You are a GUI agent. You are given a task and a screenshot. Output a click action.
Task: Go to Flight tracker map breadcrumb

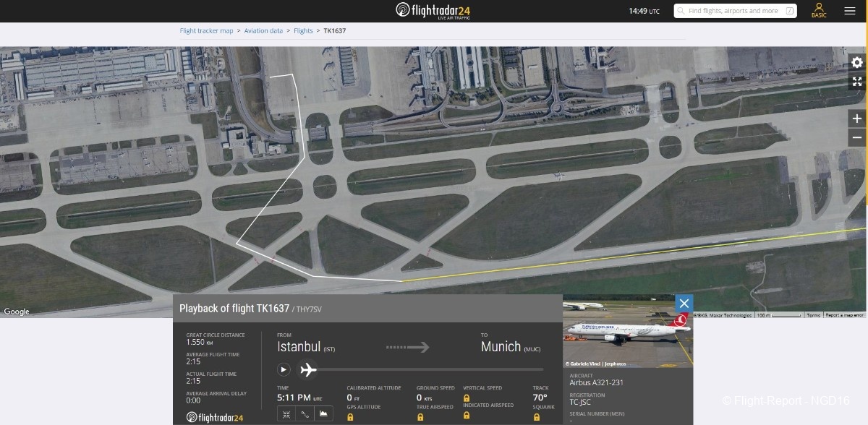[x=206, y=31]
